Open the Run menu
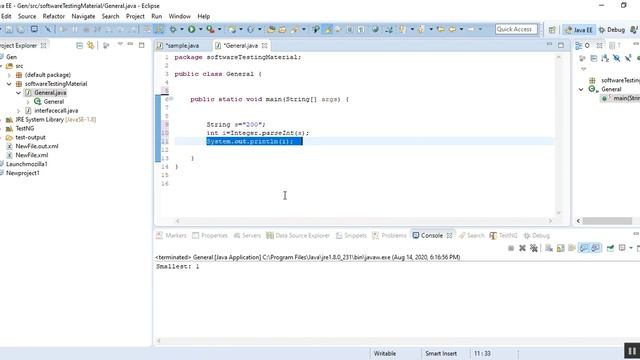This screenshot has height=360, width=640. click(x=157, y=16)
